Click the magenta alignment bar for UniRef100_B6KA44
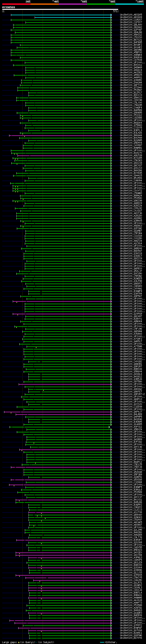Viewport: 146px width, 644px height. pyautogui.click(x=60, y=135)
